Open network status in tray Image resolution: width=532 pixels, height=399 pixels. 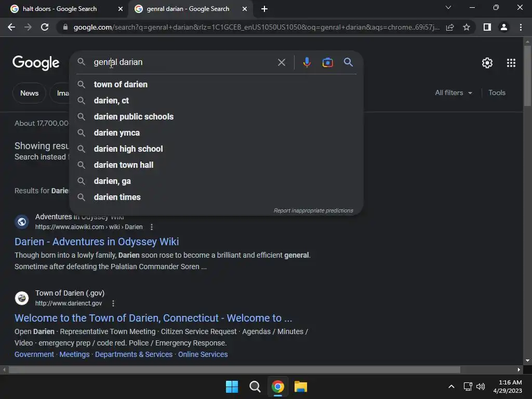pos(468,387)
